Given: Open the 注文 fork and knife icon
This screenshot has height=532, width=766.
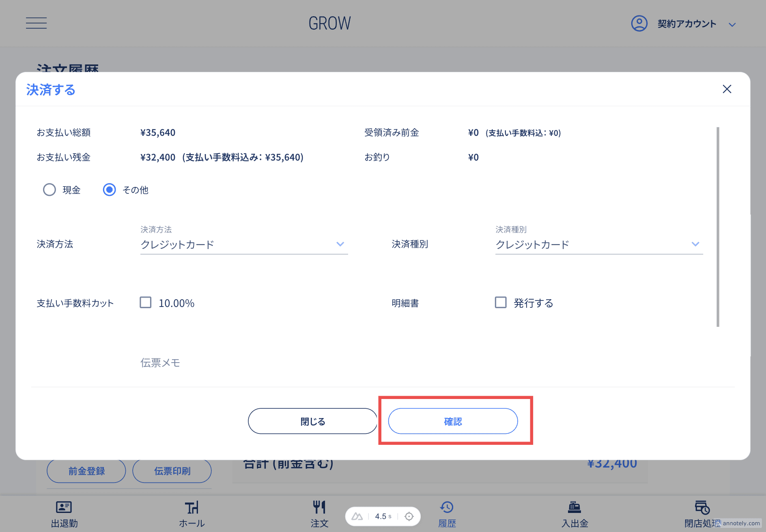Looking at the screenshot, I should (319, 507).
